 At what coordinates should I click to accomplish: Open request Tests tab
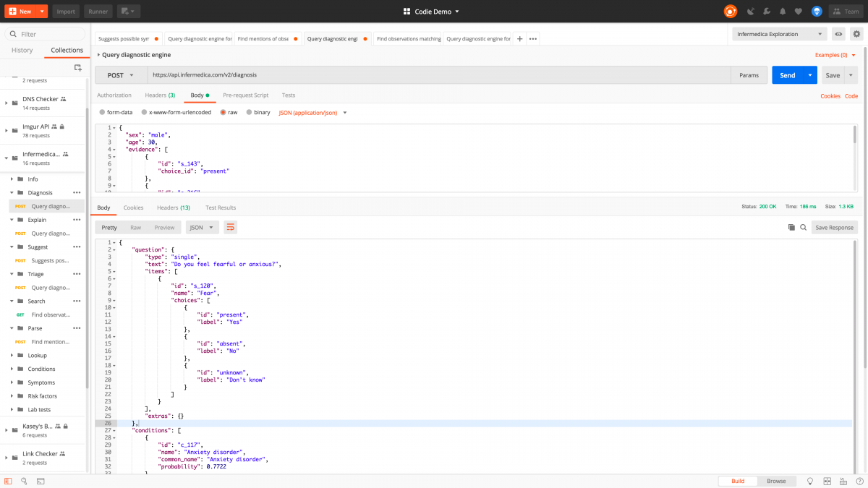click(288, 95)
